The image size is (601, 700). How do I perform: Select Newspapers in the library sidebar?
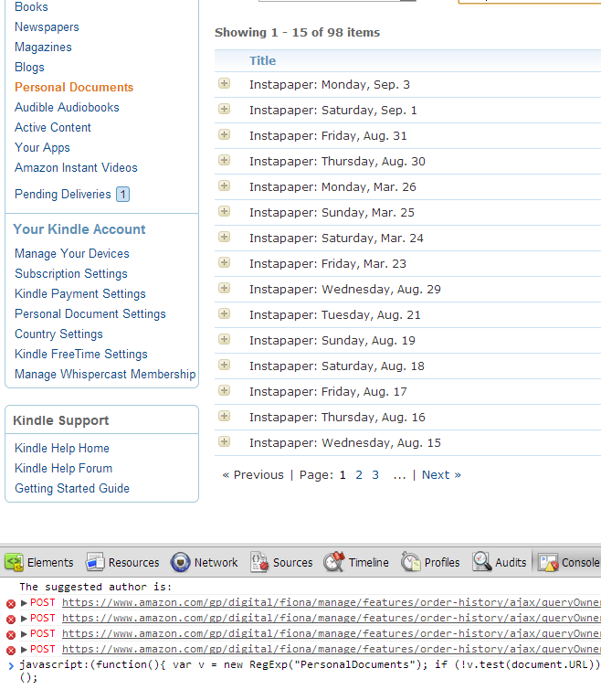(47, 27)
